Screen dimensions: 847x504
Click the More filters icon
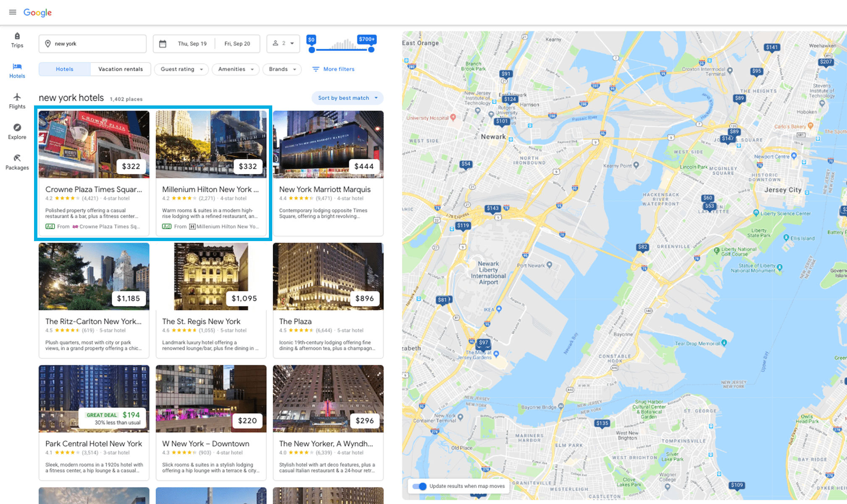click(x=316, y=69)
